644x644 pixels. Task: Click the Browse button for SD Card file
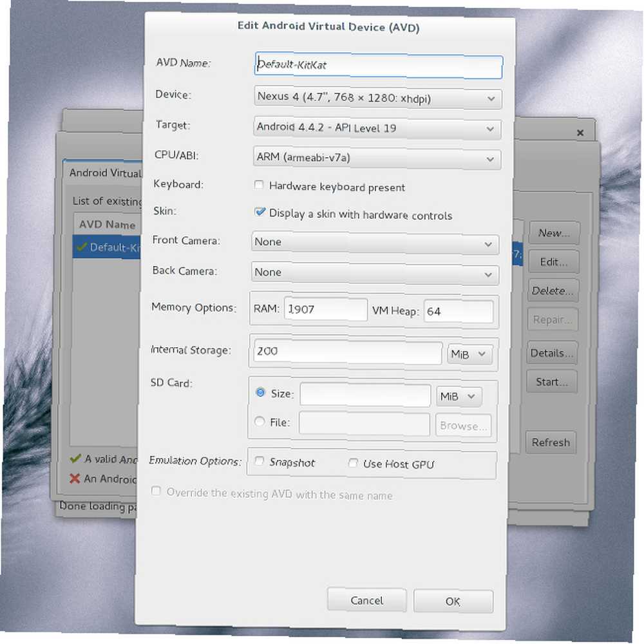point(463,426)
